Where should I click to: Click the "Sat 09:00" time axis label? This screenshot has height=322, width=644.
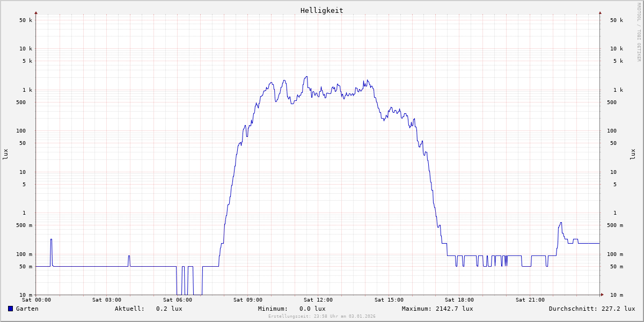248,300
